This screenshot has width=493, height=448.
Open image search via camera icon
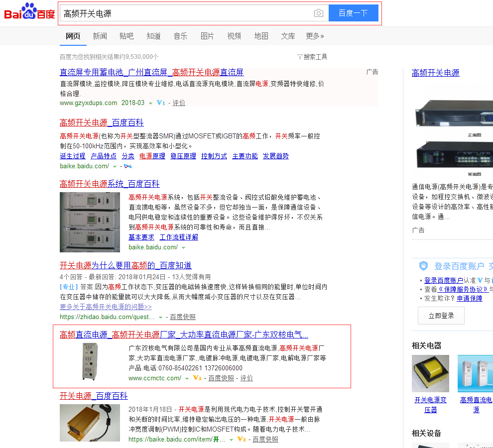(x=319, y=13)
